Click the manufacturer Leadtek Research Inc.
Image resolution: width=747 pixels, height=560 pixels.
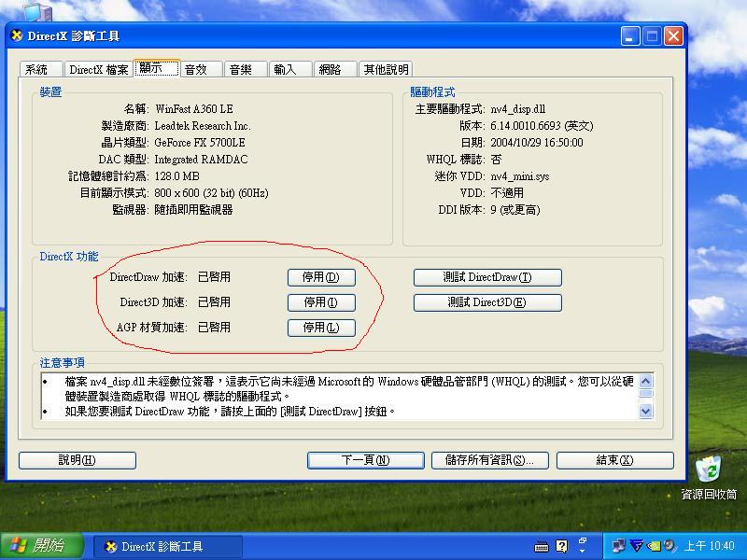[203, 126]
